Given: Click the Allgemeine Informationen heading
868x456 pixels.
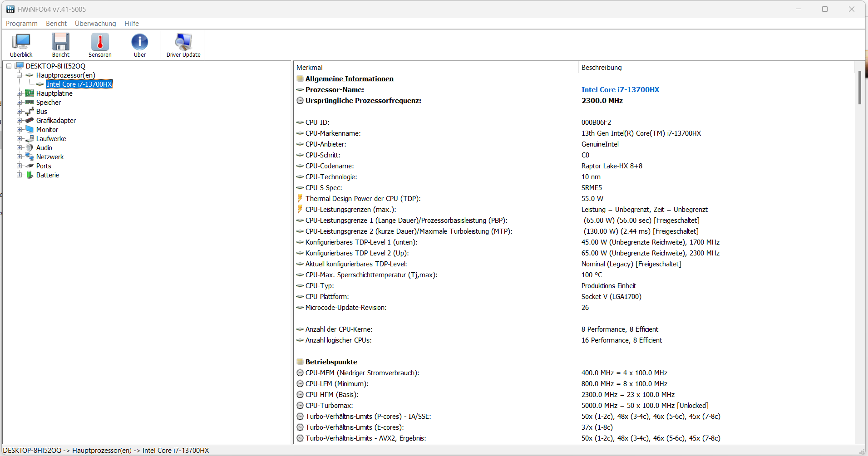Looking at the screenshot, I should [350, 79].
